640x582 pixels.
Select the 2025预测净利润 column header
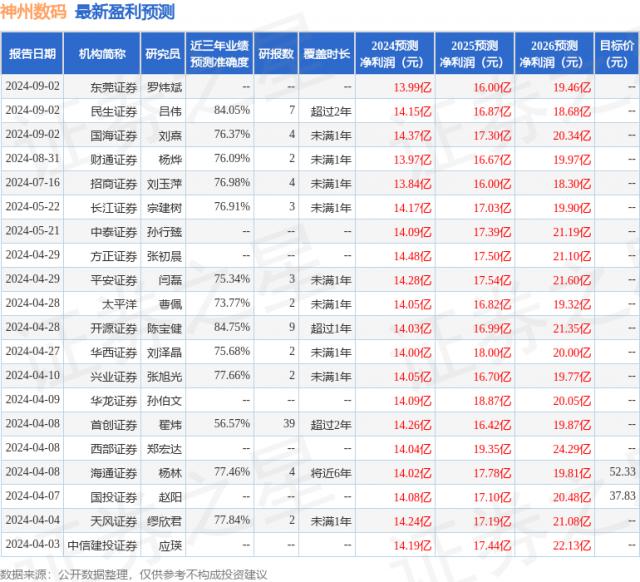pos(475,53)
